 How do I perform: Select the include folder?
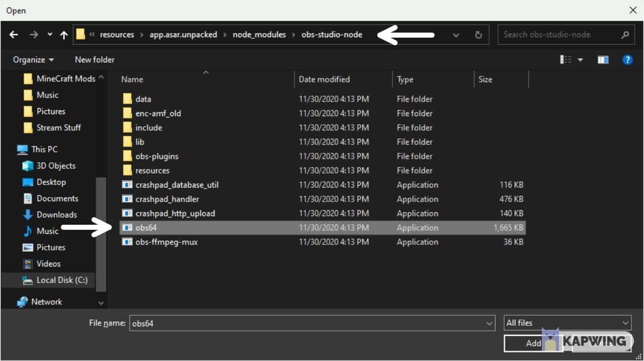coord(323,128)
